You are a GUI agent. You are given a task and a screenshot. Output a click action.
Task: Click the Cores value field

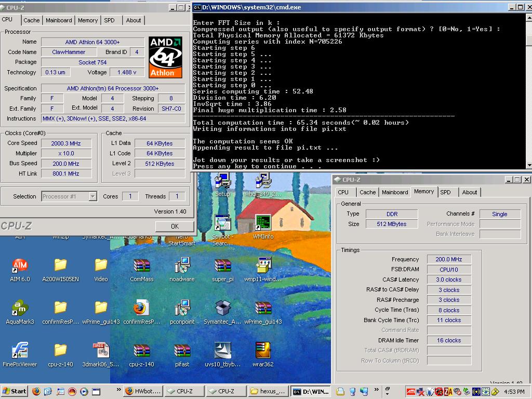pyautogui.click(x=130, y=196)
